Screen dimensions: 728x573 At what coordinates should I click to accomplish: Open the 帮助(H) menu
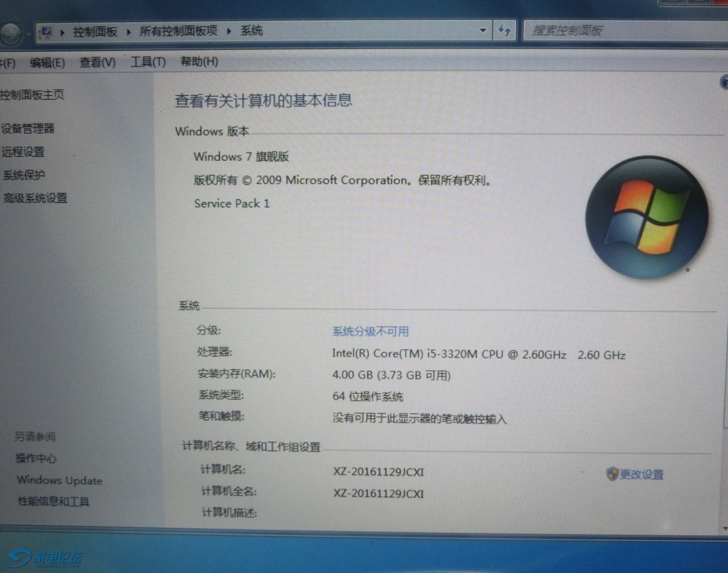click(199, 61)
